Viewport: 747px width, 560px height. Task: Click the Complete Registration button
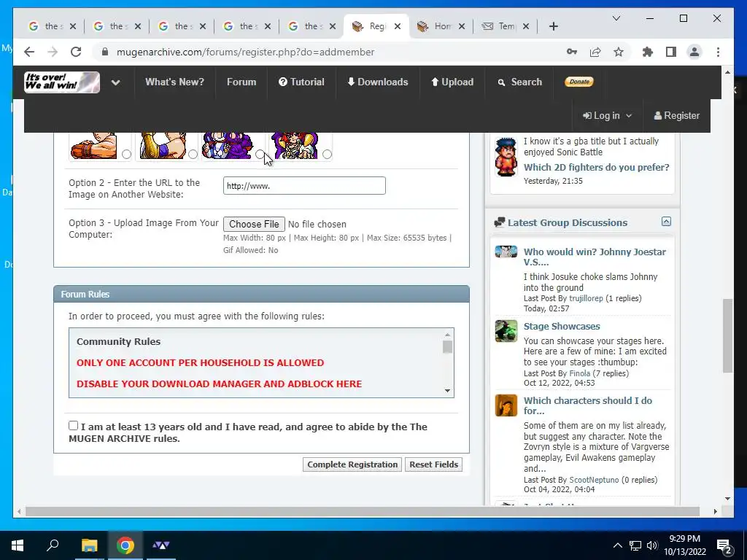(x=352, y=464)
